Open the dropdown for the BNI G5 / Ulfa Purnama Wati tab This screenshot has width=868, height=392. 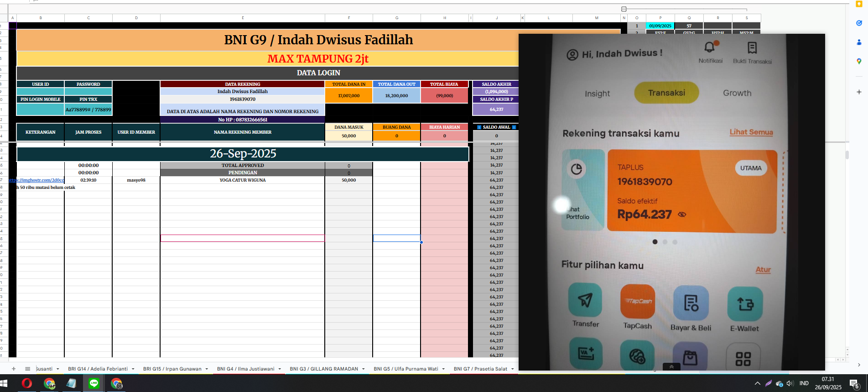(x=443, y=369)
